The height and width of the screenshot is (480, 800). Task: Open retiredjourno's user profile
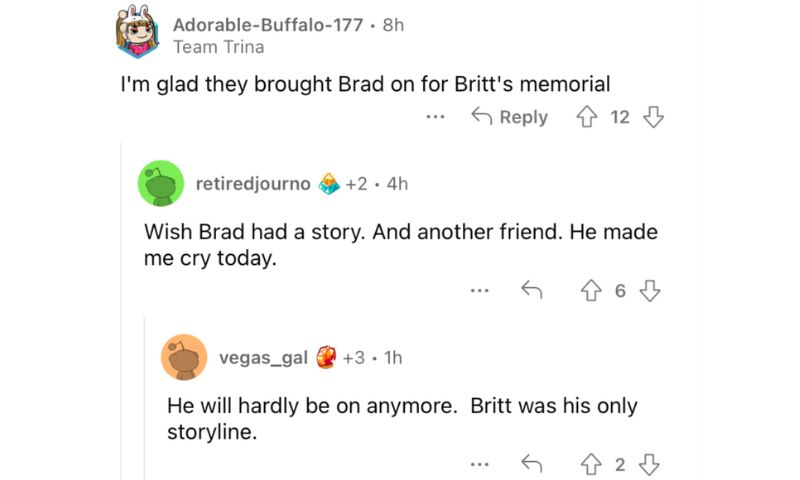click(x=253, y=184)
